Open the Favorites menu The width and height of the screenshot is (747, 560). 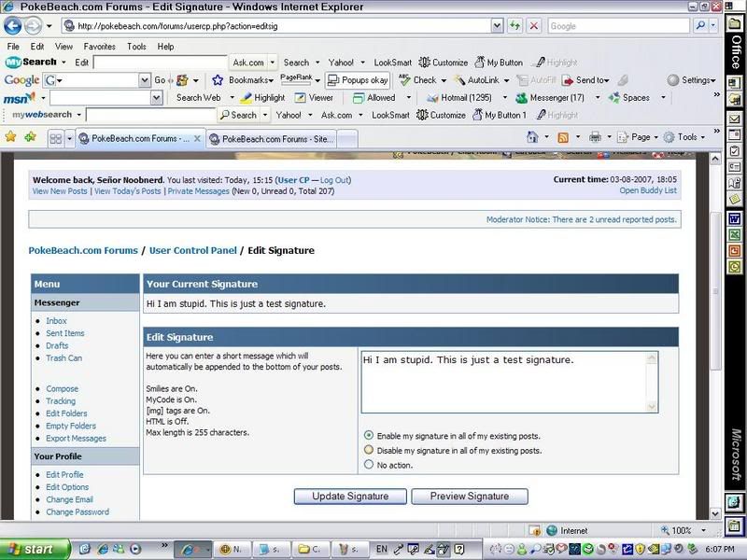[x=100, y=46]
